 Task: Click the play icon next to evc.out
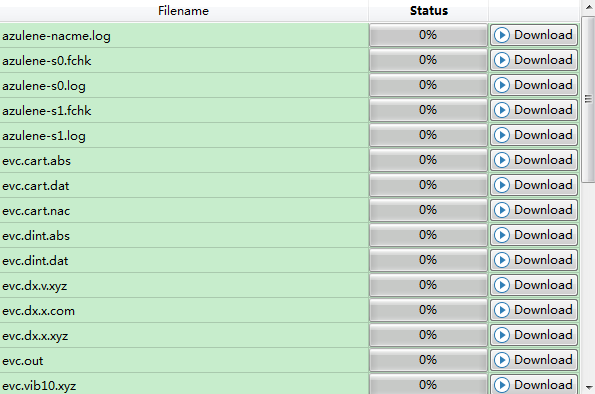pyautogui.click(x=502, y=360)
